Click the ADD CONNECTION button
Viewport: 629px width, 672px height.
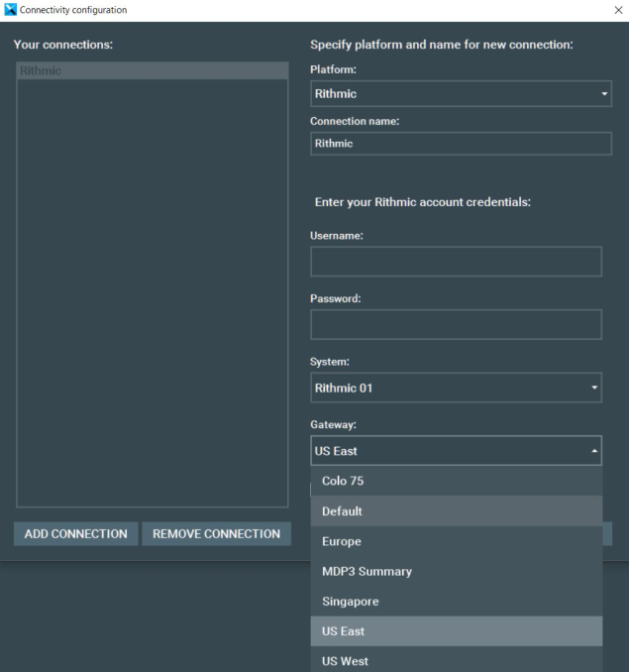point(76,534)
